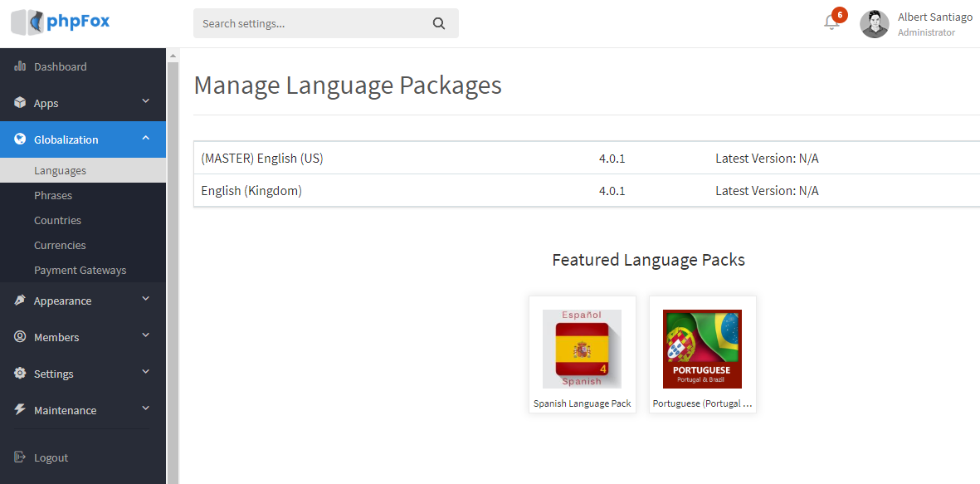This screenshot has height=484, width=980.
Task: Select the English (Kingdom) language row
Action: 251,191
